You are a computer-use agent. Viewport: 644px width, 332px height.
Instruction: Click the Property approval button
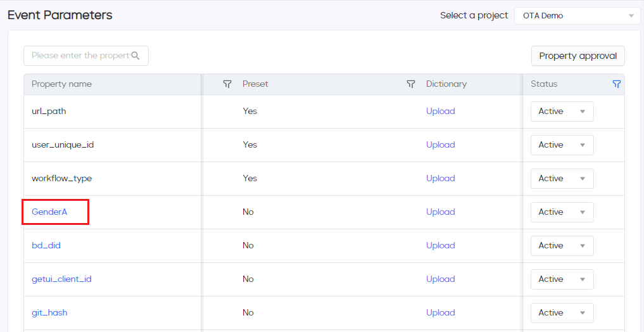tap(578, 56)
